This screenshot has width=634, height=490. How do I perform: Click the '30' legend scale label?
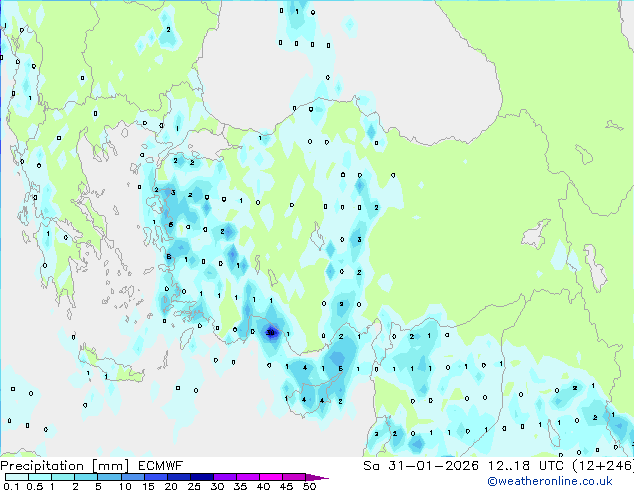tap(218, 486)
